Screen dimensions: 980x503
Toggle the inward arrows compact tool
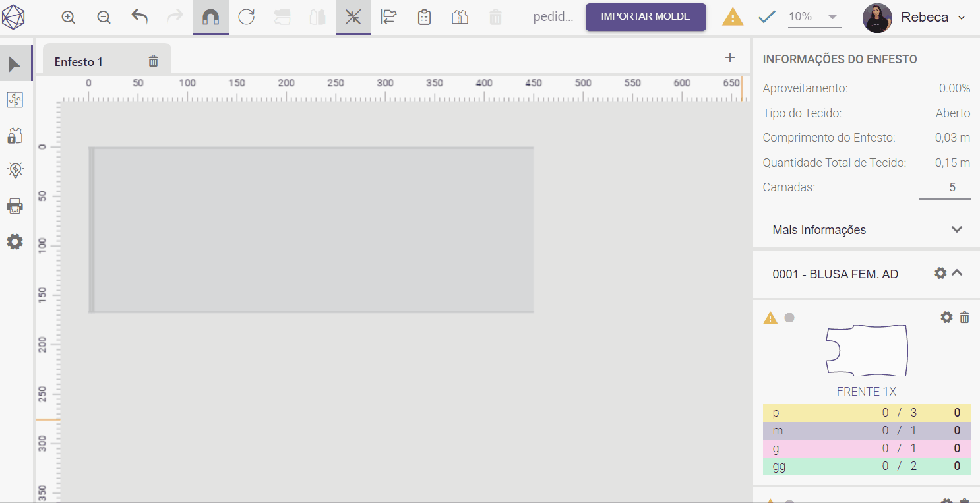coord(353,17)
